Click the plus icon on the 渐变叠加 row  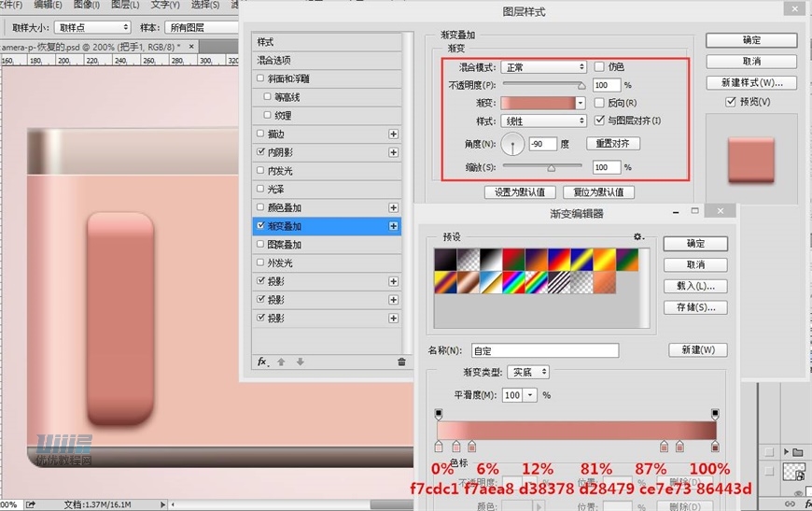pyautogui.click(x=394, y=226)
